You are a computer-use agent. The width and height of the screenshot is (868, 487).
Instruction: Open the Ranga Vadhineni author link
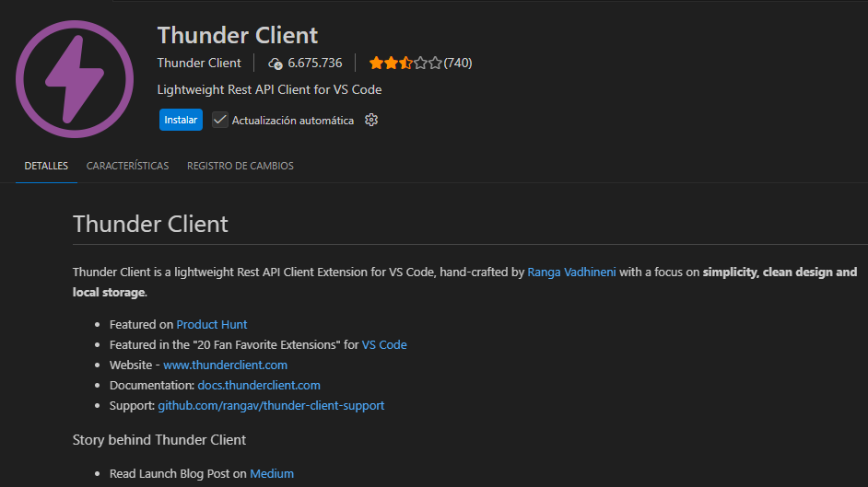click(571, 272)
